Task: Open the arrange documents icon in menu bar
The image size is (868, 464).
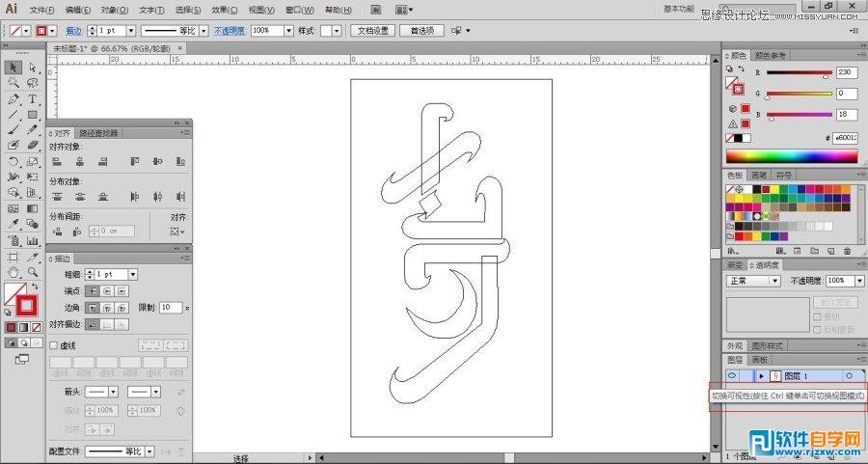Action: (x=404, y=10)
